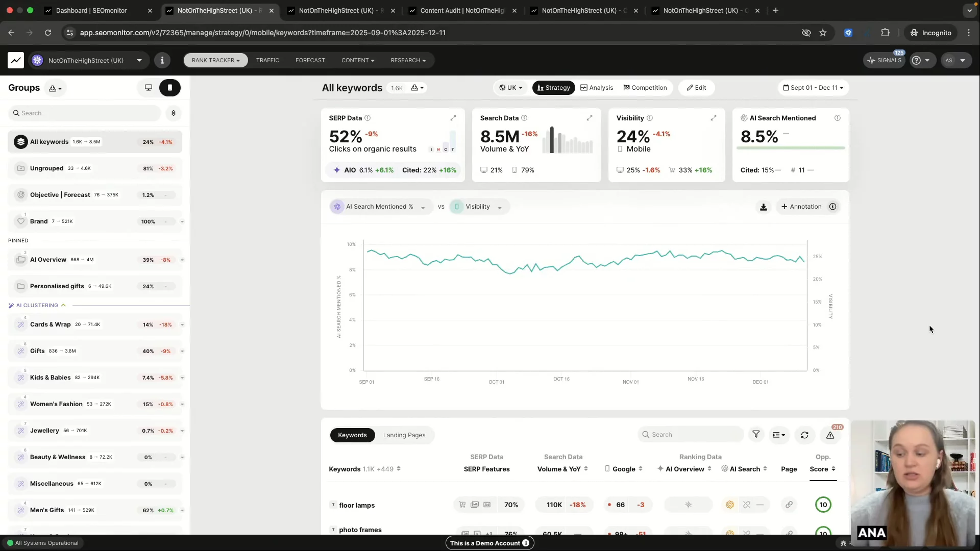Expand the SERP Data card
980x551 pixels.
(x=453, y=118)
